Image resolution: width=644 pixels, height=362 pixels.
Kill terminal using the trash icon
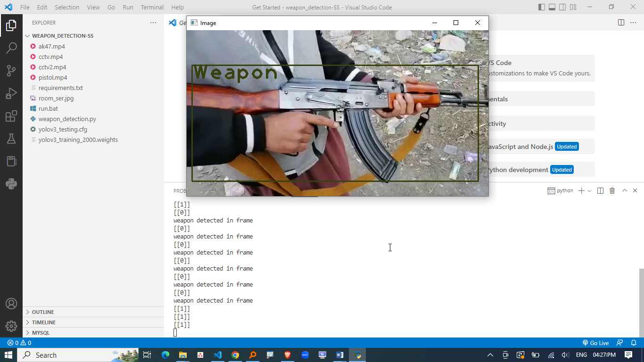pos(612,191)
